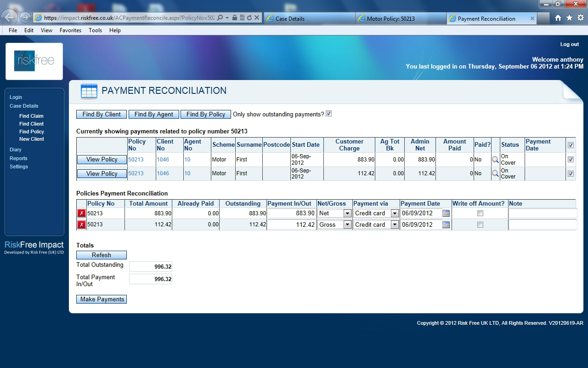Click the browser address bar URL

click(129, 18)
